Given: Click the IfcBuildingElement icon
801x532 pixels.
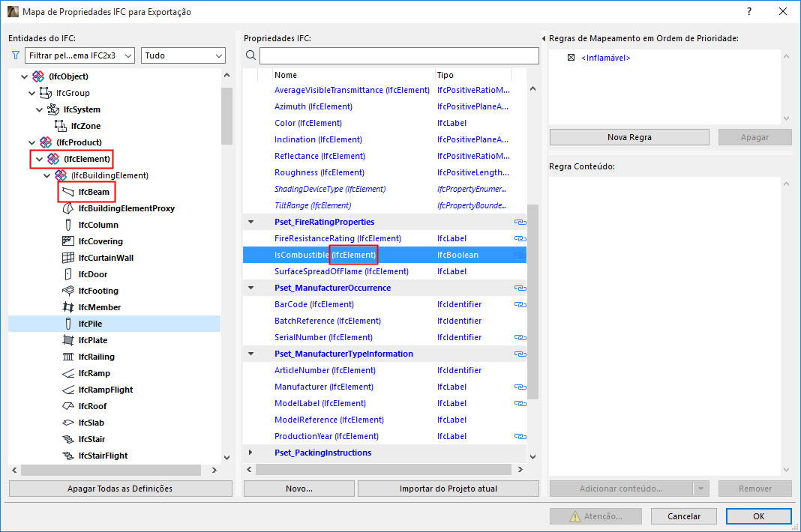Looking at the screenshot, I should point(61,175).
